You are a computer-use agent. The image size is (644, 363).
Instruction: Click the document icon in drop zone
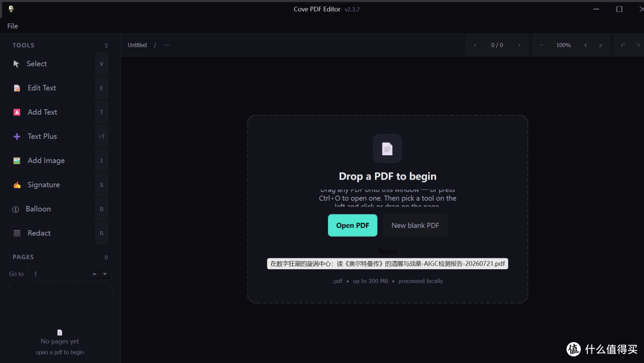click(388, 149)
